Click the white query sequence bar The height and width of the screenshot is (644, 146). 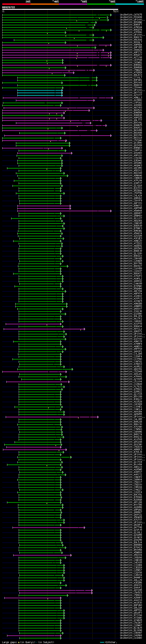coord(60,10)
